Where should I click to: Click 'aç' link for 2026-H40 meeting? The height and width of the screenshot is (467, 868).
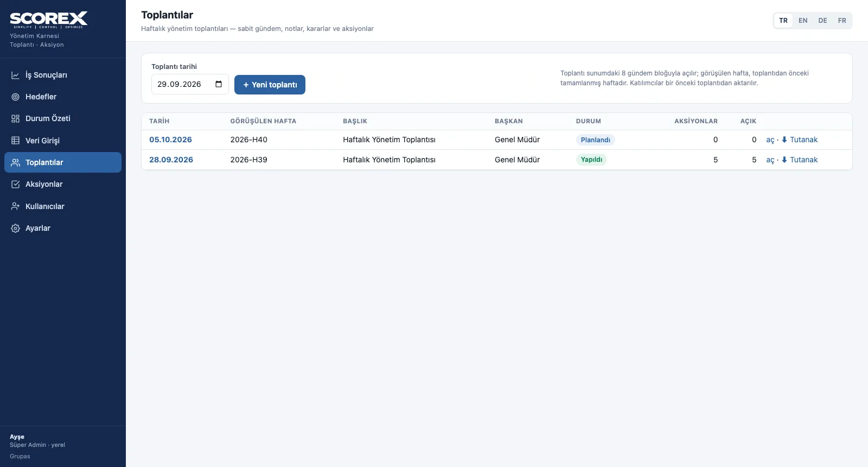[x=770, y=140]
